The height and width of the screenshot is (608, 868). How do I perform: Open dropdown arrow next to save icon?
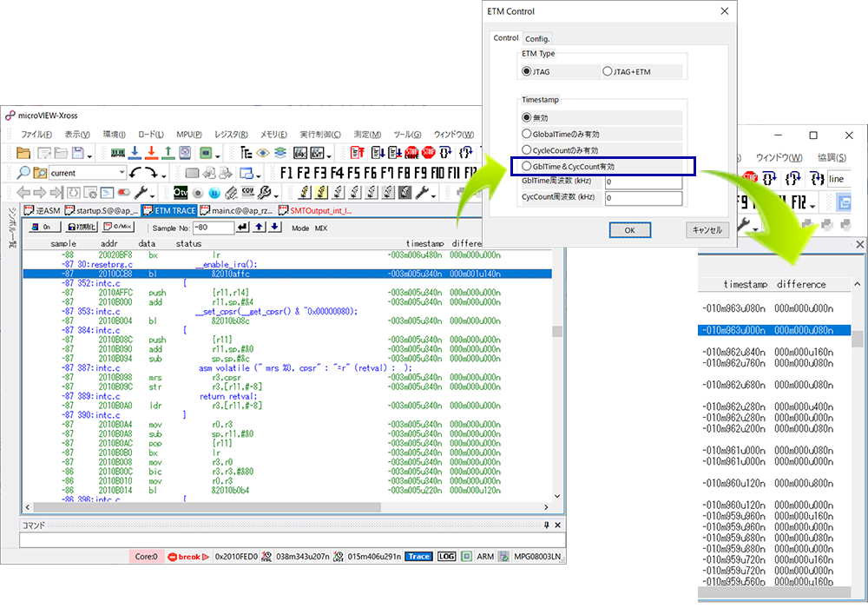tap(89, 155)
